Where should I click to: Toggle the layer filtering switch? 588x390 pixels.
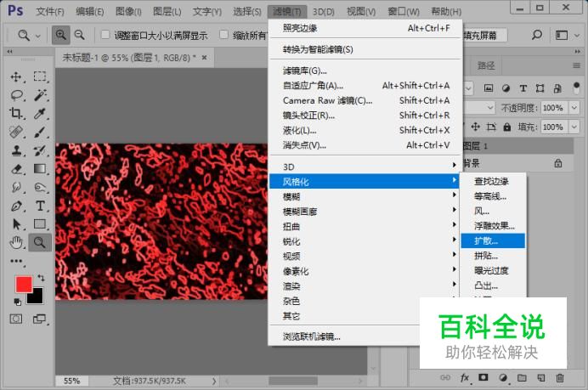(576, 88)
